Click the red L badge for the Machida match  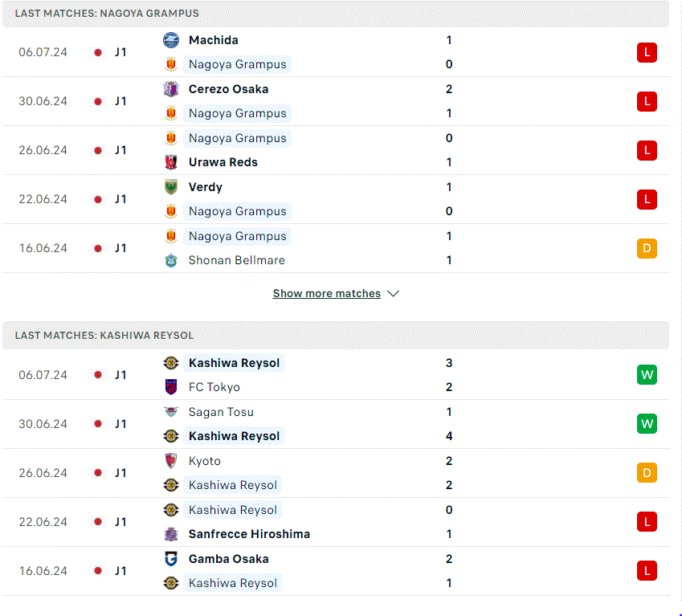(647, 53)
